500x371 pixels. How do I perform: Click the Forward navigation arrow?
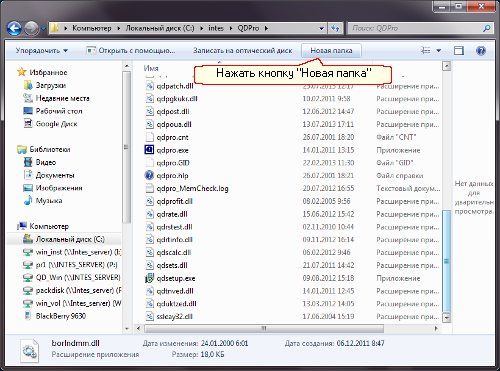coord(32,29)
